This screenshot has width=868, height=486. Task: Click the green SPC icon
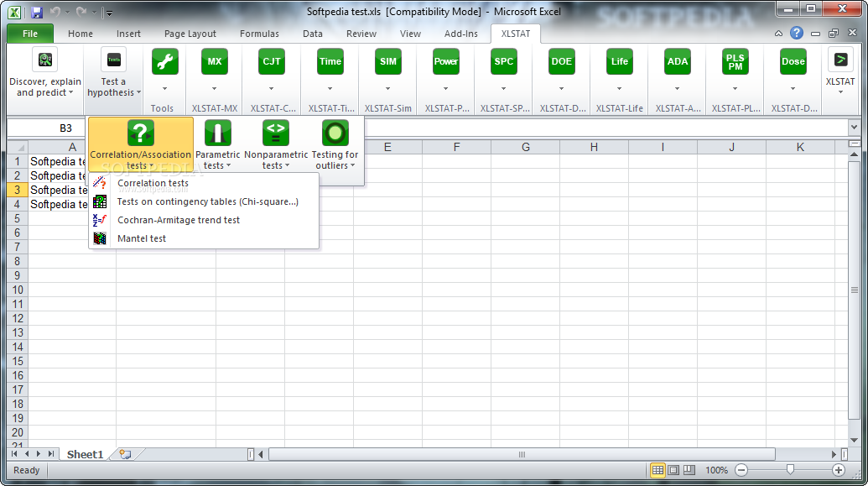pos(504,61)
